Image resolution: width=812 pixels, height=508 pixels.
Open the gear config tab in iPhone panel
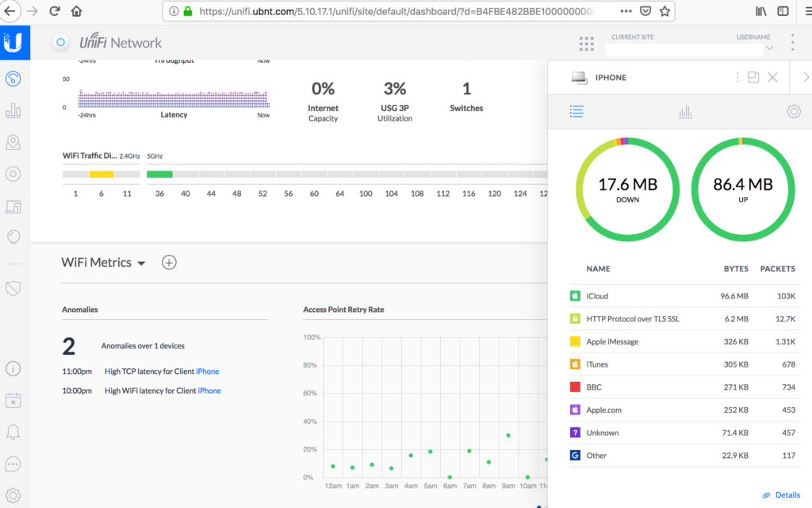(x=793, y=111)
